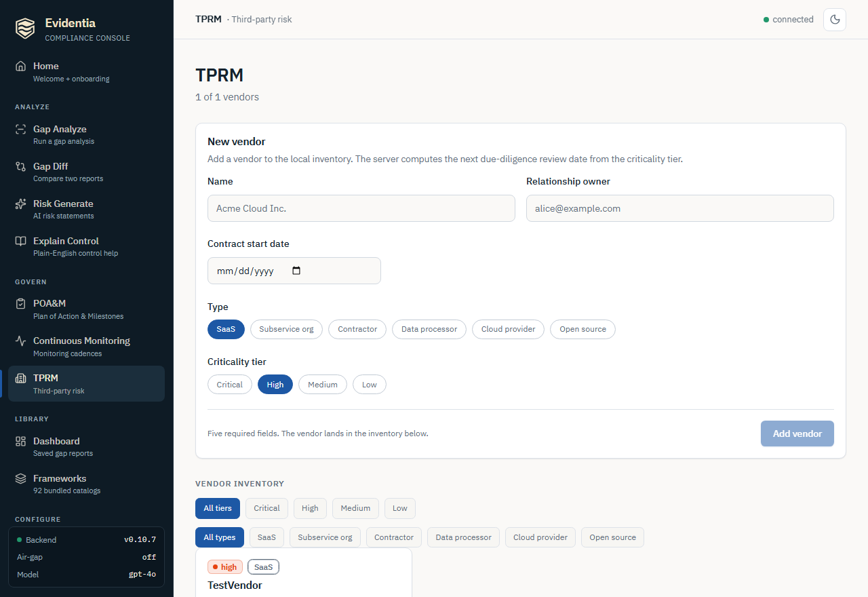
Task: Filter inventory by Medium tier
Action: 355,508
